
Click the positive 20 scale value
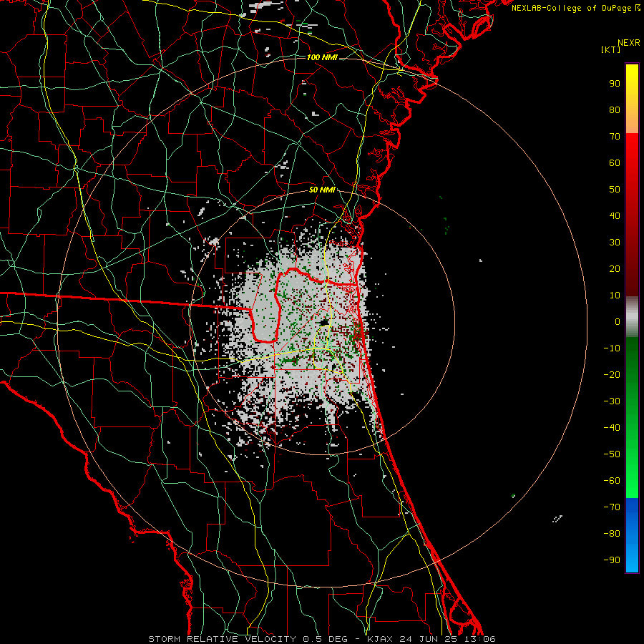coord(615,268)
